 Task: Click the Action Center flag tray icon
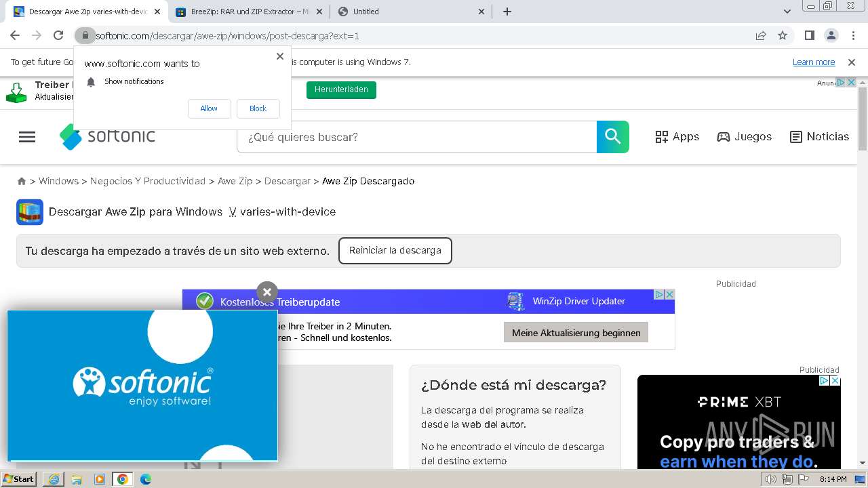click(804, 479)
